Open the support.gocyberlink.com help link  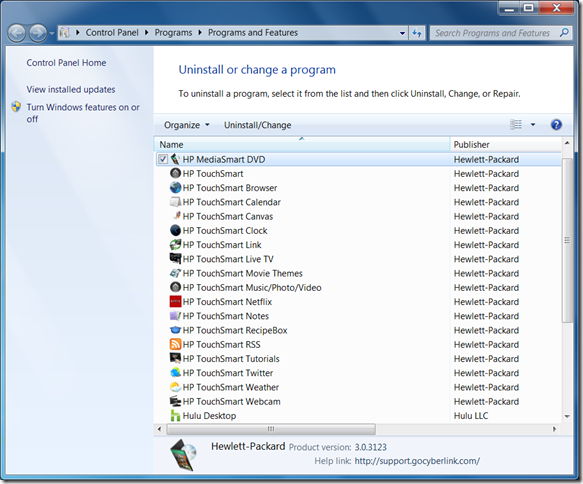coord(417,461)
